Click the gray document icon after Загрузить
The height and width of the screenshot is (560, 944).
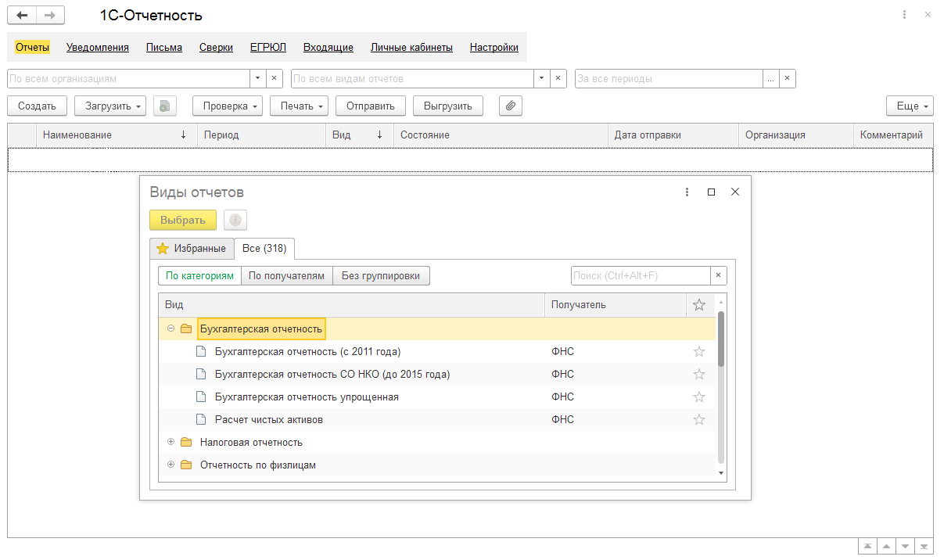tap(165, 106)
